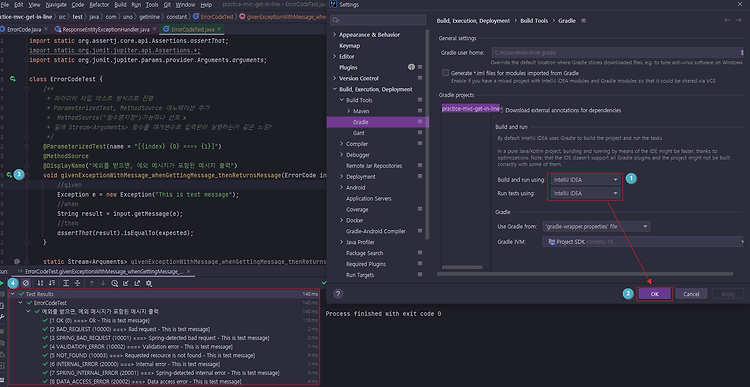This screenshot has height=387, width=750.
Task: Run ErrorCodeTest class from the gutter icon
Action: (x=13, y=79)
